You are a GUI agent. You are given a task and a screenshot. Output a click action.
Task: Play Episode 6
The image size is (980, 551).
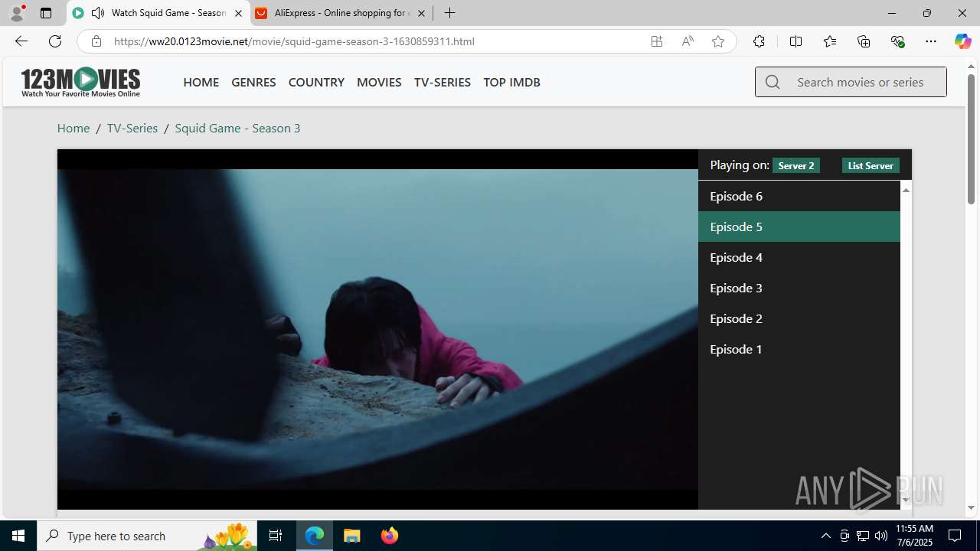(x=799, y=196)
